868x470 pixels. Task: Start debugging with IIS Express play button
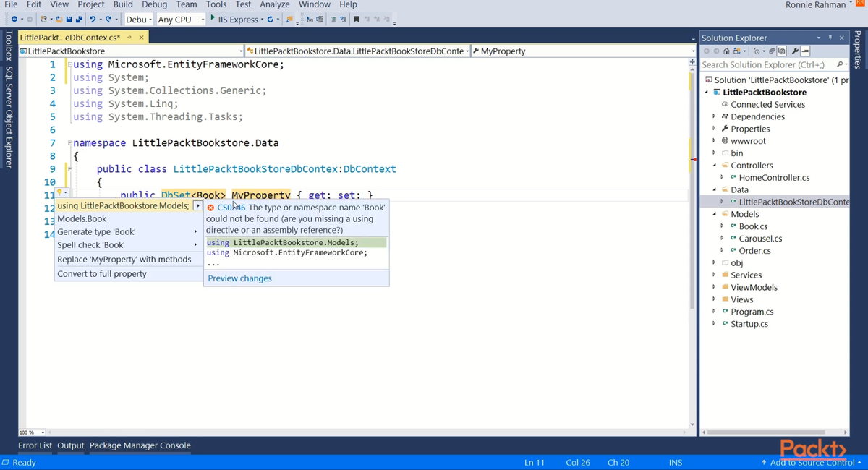click(213, 18)
